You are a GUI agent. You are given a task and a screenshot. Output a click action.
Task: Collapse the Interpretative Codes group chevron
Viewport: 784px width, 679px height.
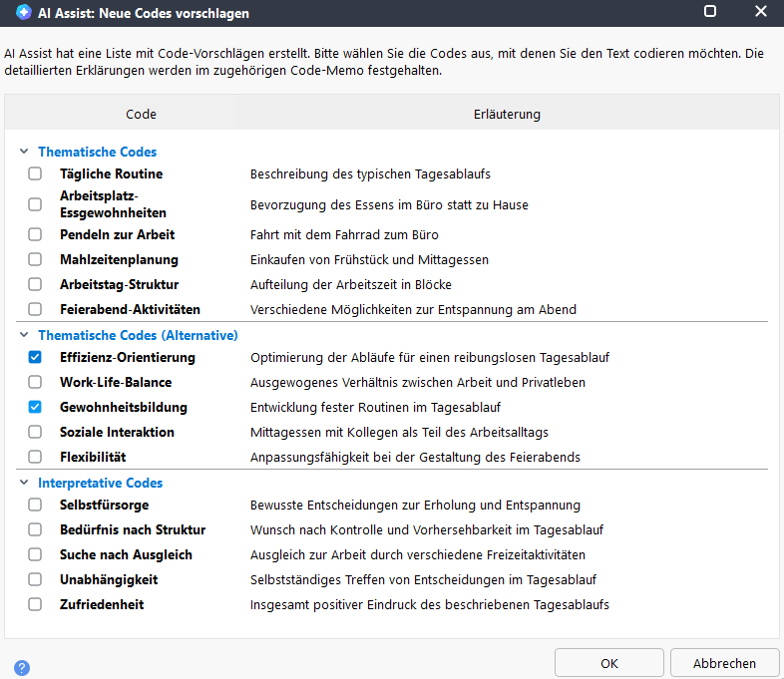(24, 483)
